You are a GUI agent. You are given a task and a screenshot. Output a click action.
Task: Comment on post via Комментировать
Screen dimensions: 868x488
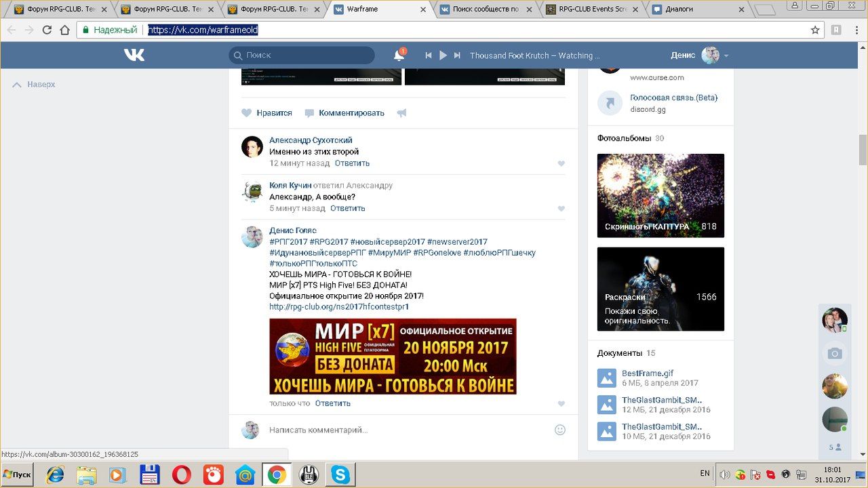coord(344,113)
